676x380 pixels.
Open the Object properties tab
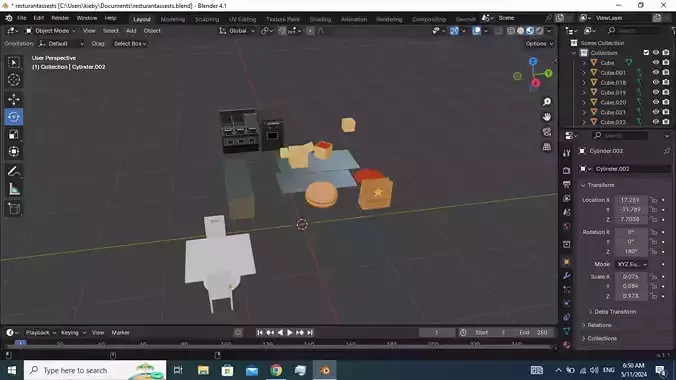(566, 261)
